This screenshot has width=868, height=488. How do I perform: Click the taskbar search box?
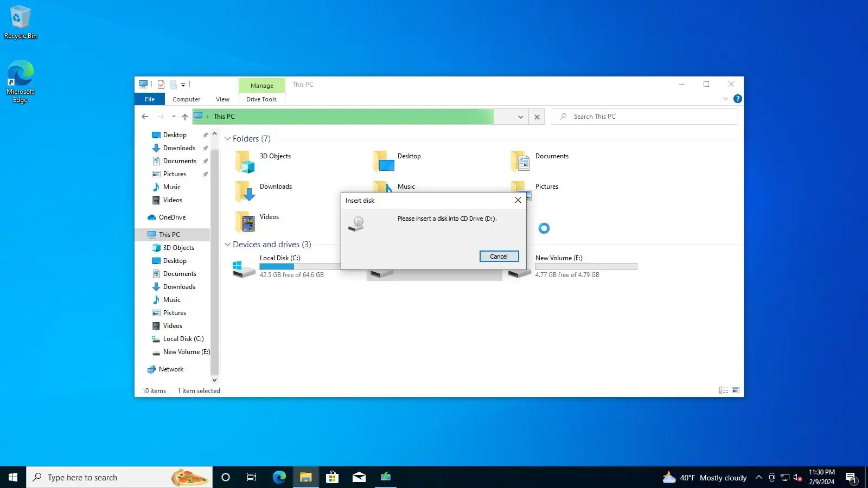119,477
